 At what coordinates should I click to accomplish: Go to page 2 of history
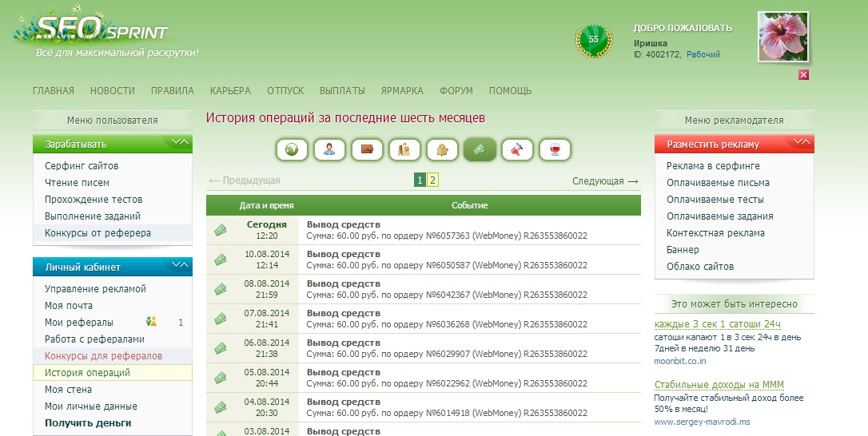[433, 180]
